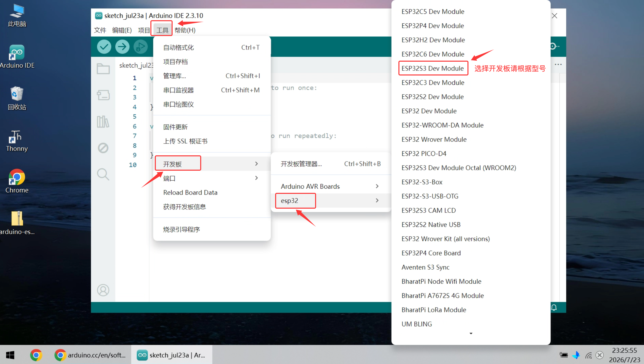Open the Windows Start button
The height and width of the screenshot is (364, 644).
click(10, 355)
